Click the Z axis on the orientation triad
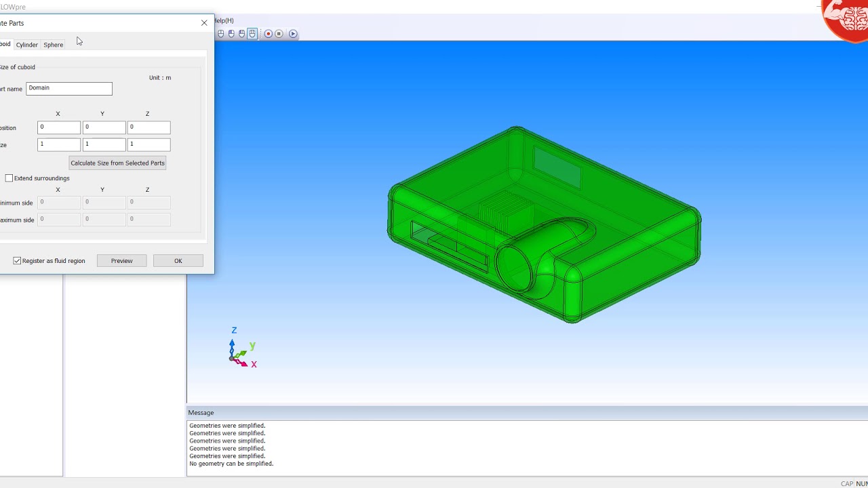 (x=234, y=331)
